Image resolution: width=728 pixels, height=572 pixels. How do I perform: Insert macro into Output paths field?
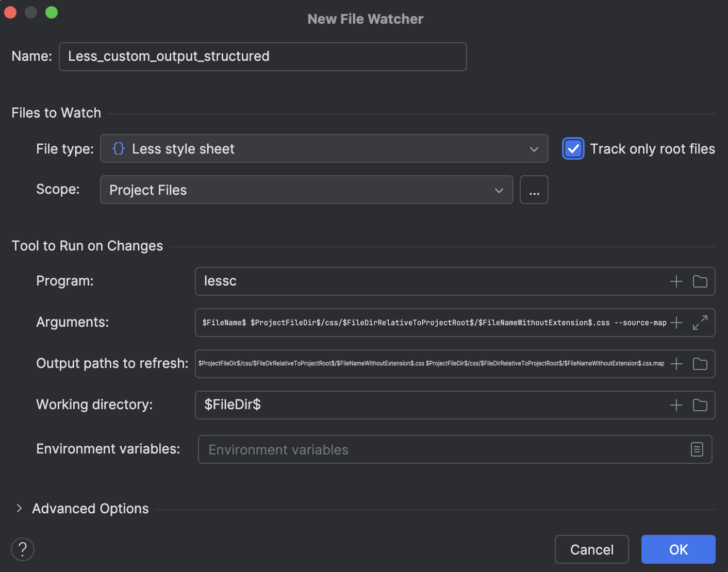click(x=675, y=364)
